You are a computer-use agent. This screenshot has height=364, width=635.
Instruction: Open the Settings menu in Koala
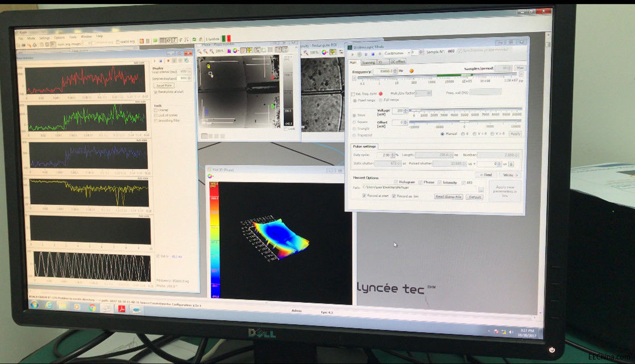43,36
